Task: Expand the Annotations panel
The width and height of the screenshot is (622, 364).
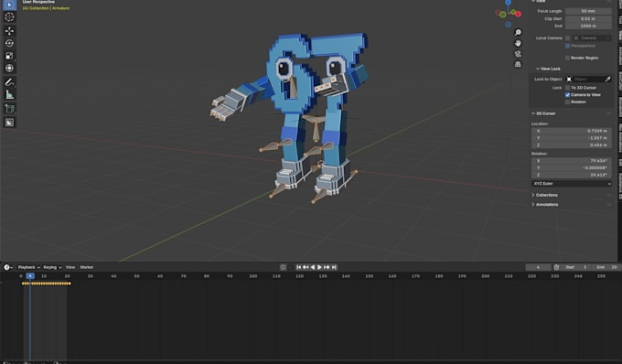Action: click(x=544, y=205)
